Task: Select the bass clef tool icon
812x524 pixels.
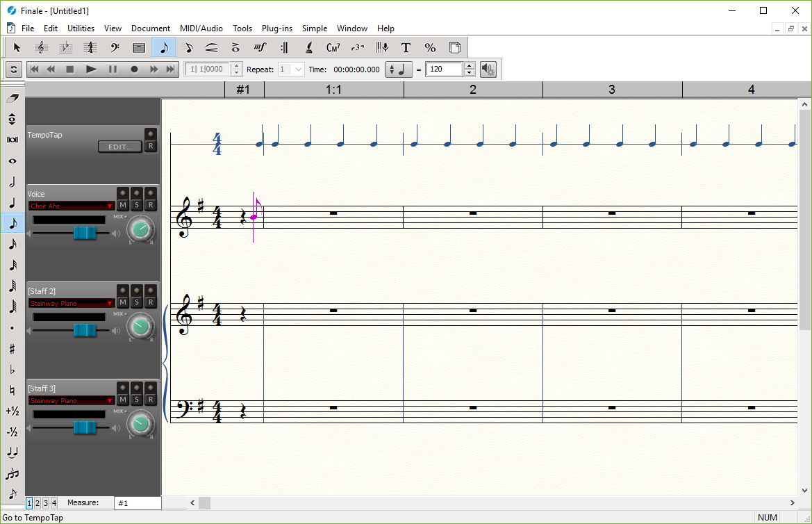Action: point(115,48)
